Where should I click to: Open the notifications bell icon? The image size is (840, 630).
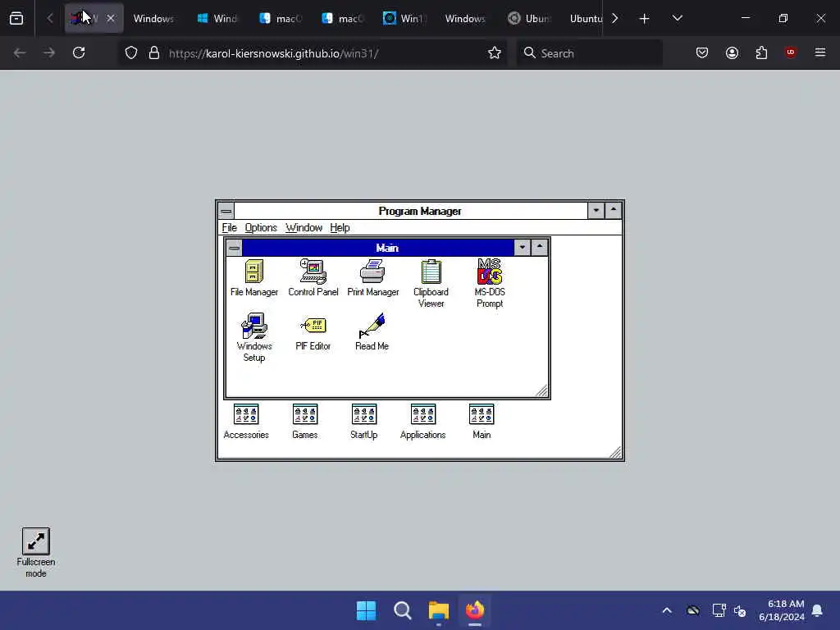(818, 610)
